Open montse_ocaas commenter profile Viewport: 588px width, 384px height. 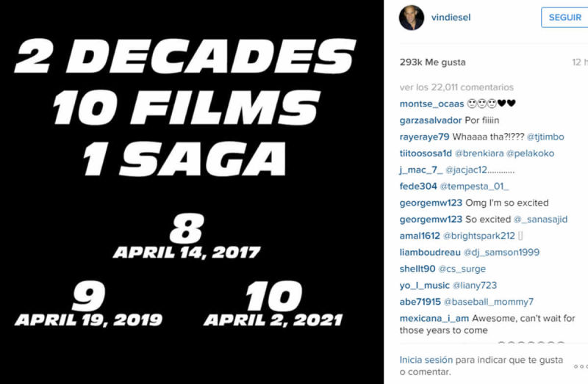tap(431, 104)
